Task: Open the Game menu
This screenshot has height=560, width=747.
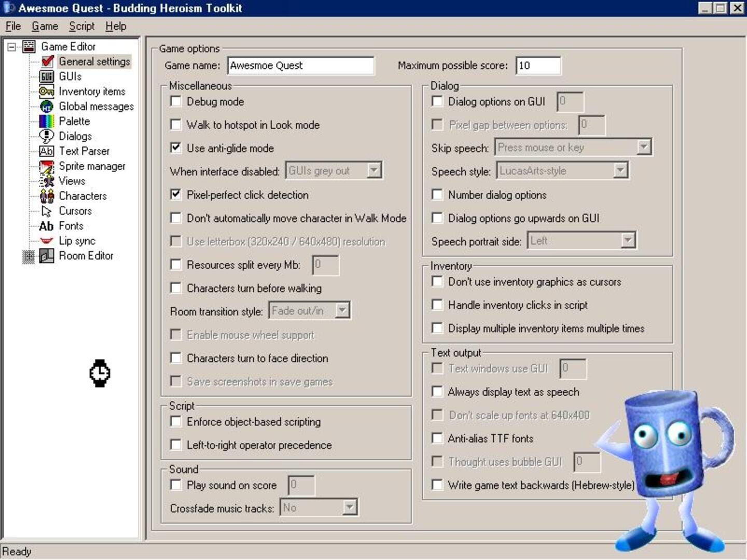Action: [x=45, y=26]
